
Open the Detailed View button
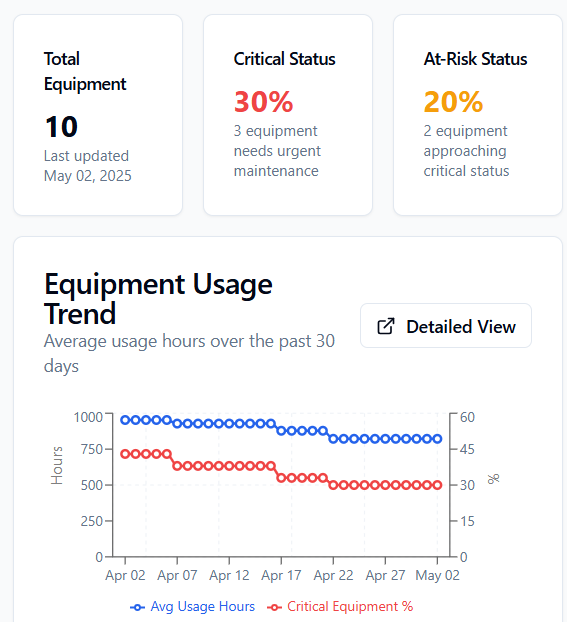tap(446, 326)
